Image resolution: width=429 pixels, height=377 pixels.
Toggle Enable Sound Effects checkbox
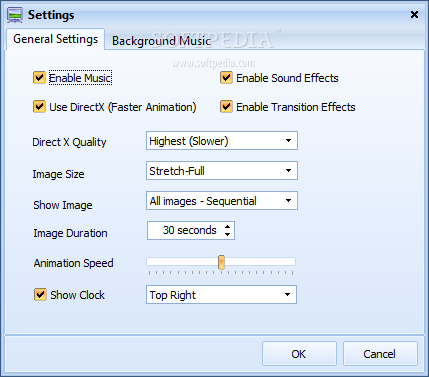(226, 78)
